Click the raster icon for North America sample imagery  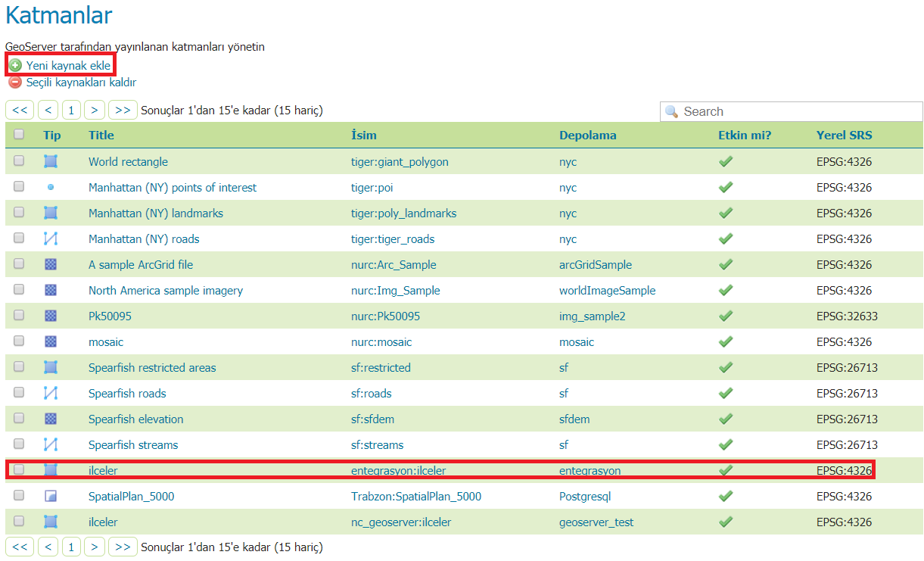pos(51,290)
